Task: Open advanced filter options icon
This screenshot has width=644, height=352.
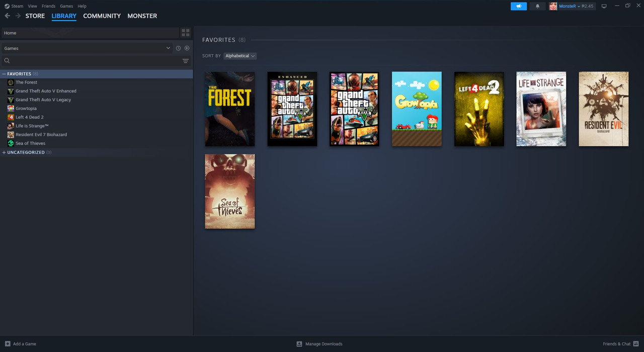Action: point(186,61)
